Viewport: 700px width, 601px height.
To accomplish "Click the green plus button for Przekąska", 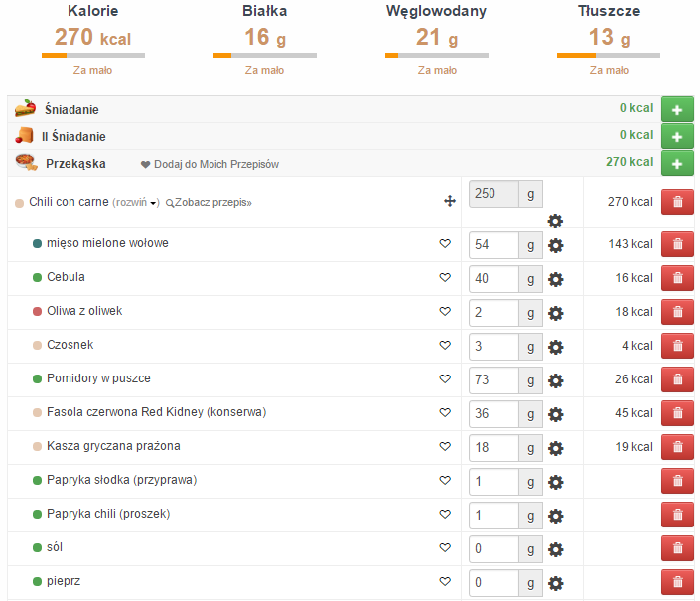I will (677, 163).
